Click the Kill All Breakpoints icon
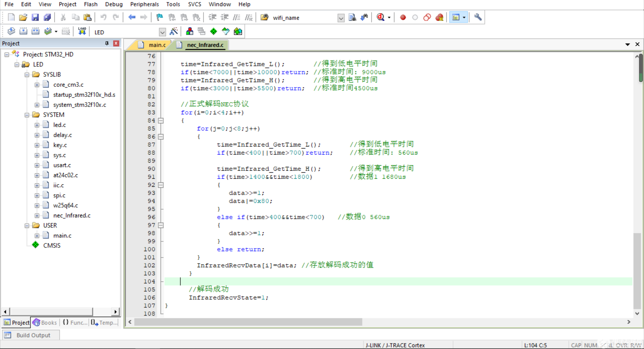 tap(439, 17)
